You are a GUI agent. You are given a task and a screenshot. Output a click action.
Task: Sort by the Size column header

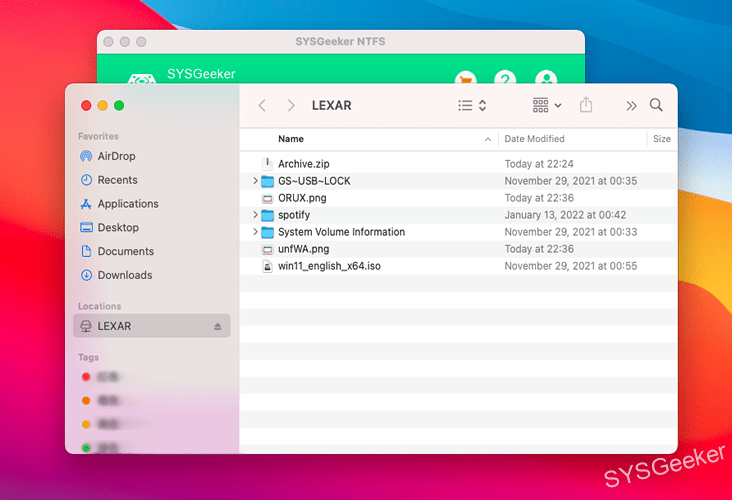[x=662, y=139]
